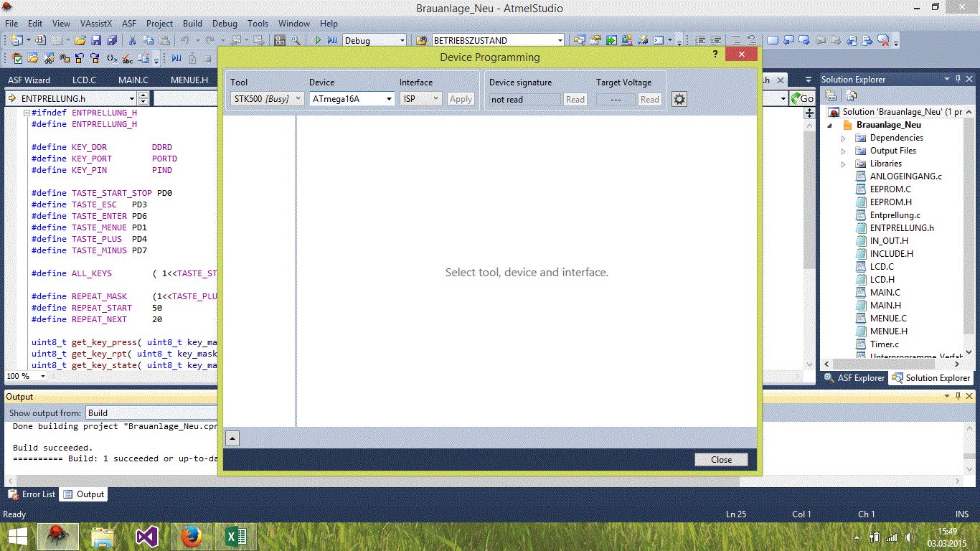Viewport: 980px width, 551px height.
Task: Open the Interface dropdown showing ISP
Action: tap(420, 99)
